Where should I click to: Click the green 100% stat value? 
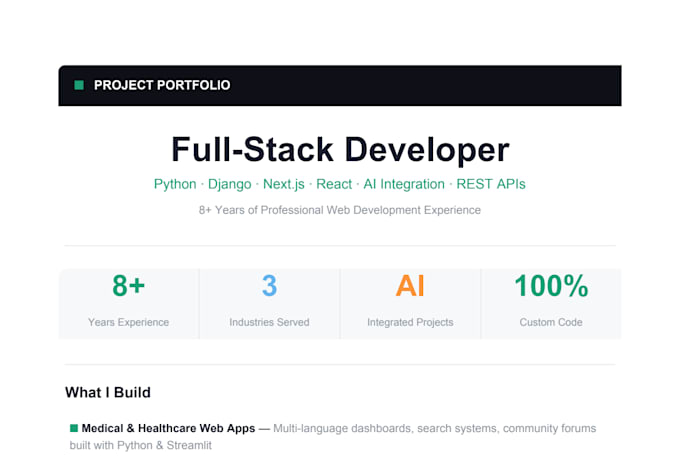pos(551,285)
